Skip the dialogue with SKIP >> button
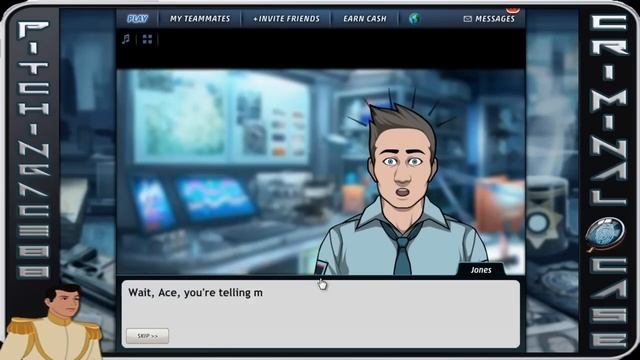This screenshot has height=360, width=640. pos(147,336)
